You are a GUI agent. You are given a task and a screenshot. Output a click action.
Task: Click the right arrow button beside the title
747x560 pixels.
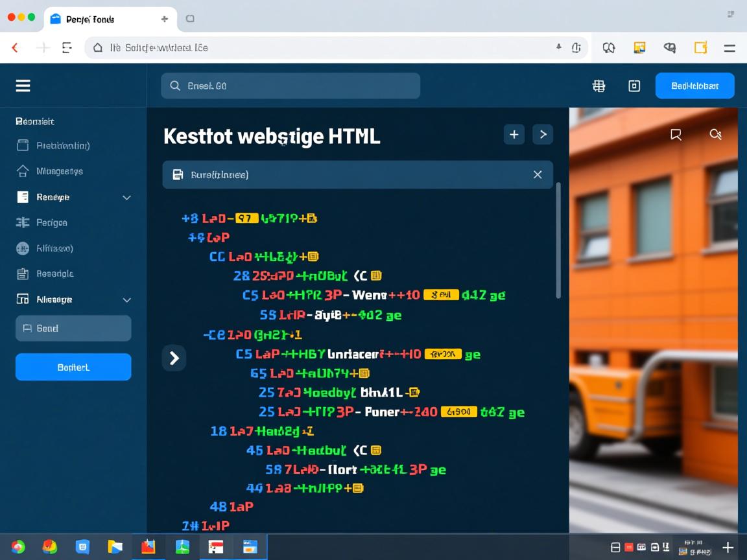coord(543,134)
